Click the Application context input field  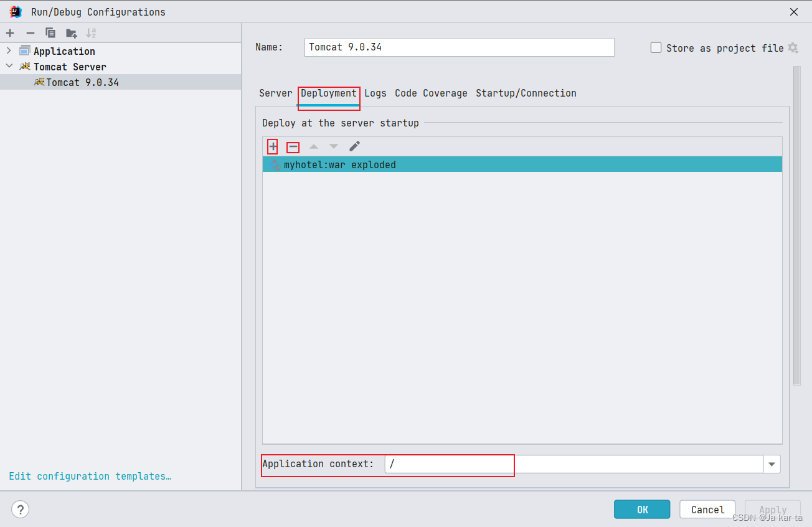pos(574,464)
